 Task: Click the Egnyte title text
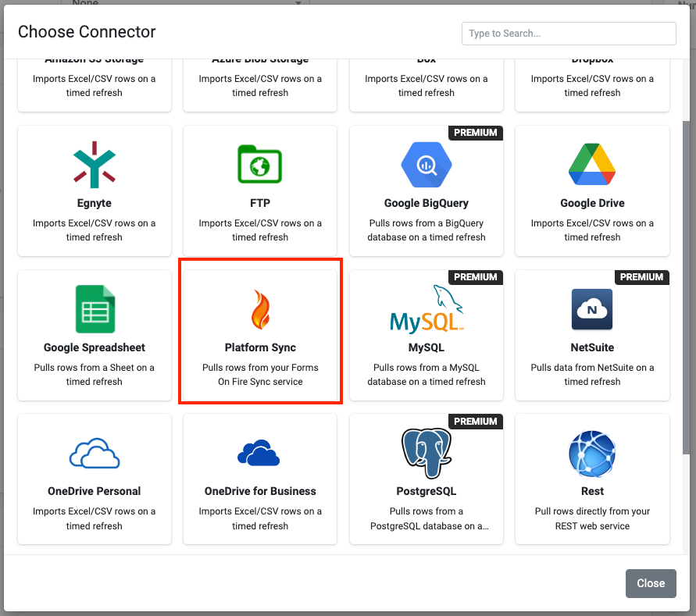(x=94, y=203)
